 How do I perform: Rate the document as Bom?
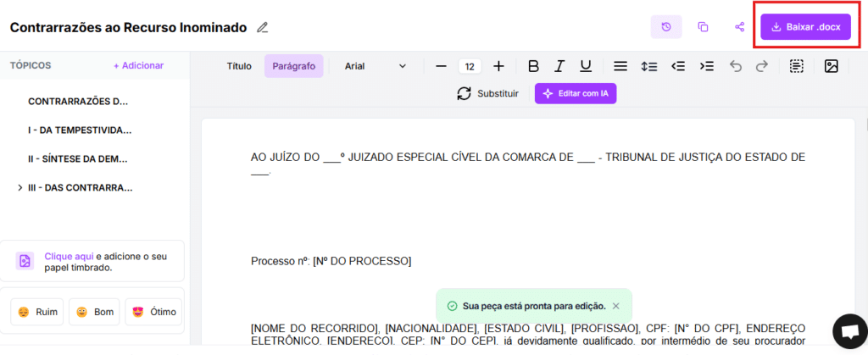[x=95, y=312]
